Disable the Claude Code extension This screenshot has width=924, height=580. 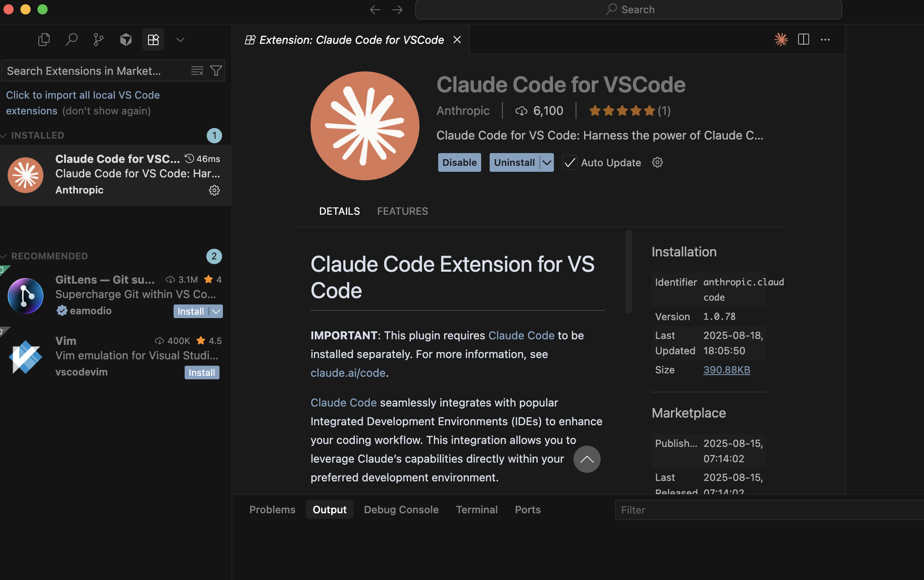pos(459,162)
